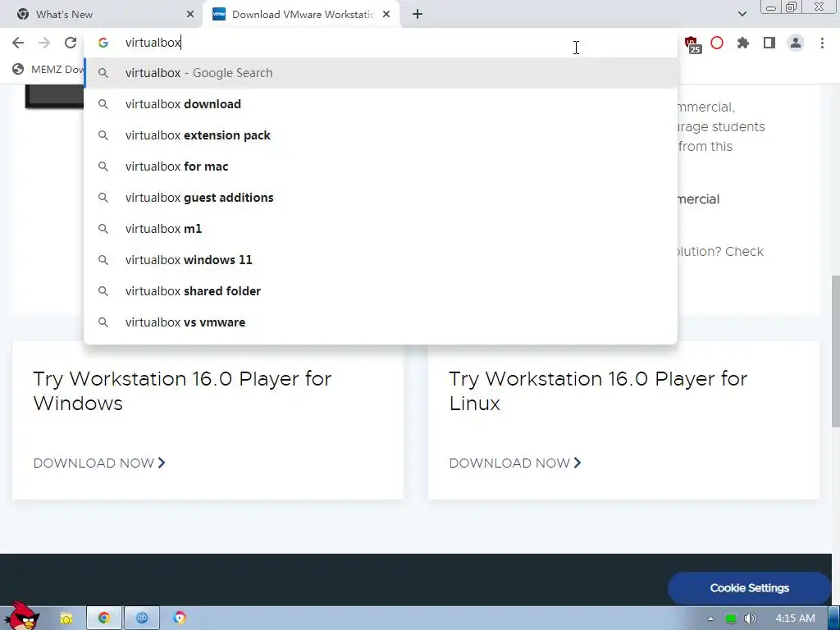Select the Download VMware Workstation tab
The height and width of the screenshot is (630, 840).
click(303, 15)
